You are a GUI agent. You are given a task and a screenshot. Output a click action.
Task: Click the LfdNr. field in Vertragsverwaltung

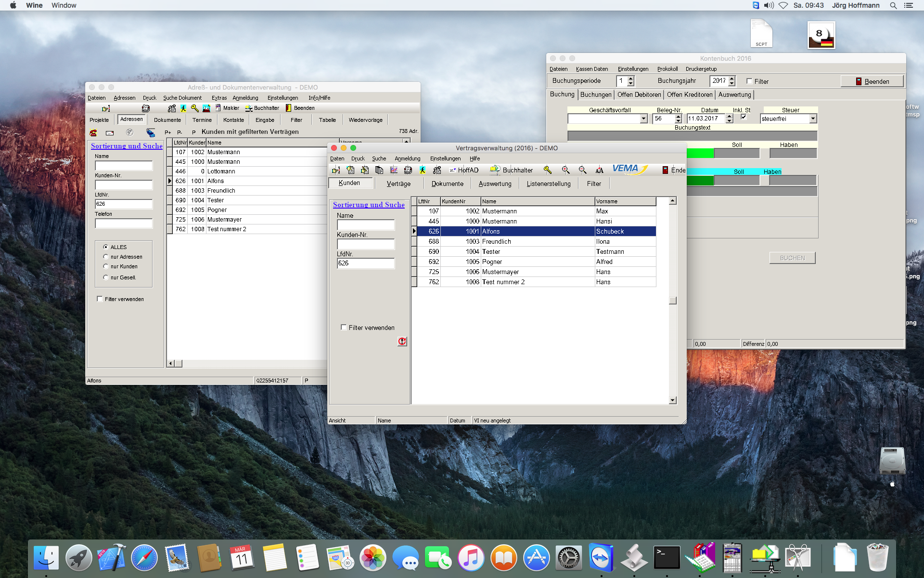pos(366,263)
